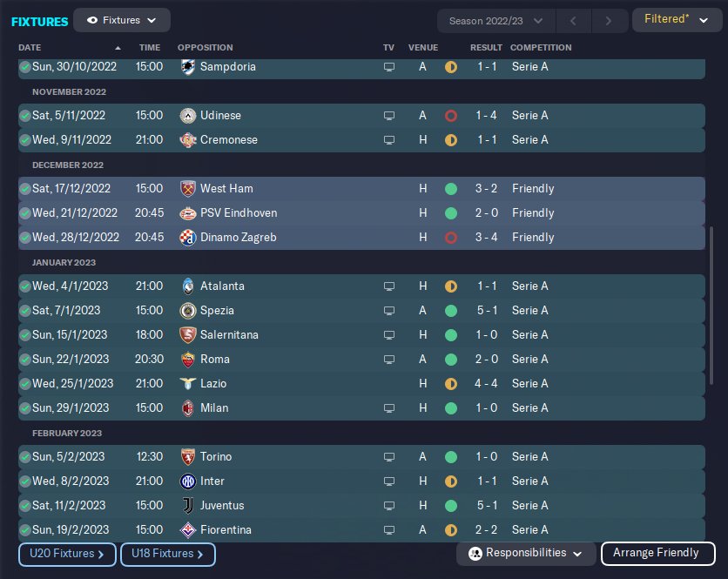Click the Dinamo Zagreb club crest
This screenshot has width=728, height=579.
click(x=187, y=237)
